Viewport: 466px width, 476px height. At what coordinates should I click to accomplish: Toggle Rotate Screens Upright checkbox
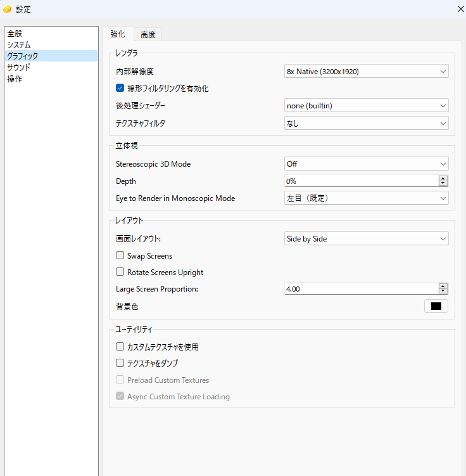(x=120, y=272)
